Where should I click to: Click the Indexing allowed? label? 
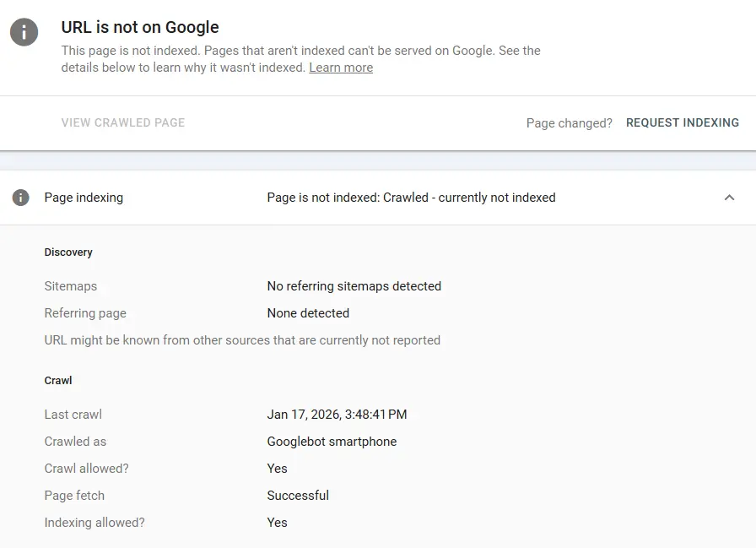click(x=94, y=523)
